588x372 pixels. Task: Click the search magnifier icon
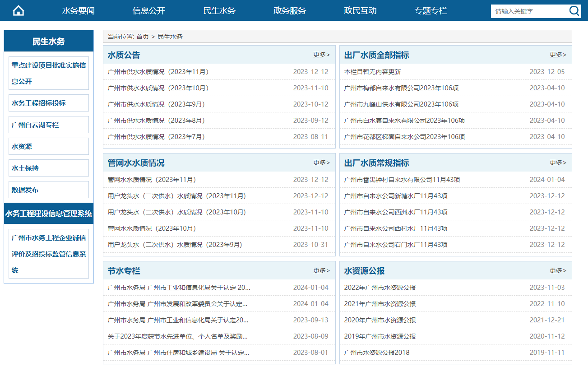pos(574,11)
